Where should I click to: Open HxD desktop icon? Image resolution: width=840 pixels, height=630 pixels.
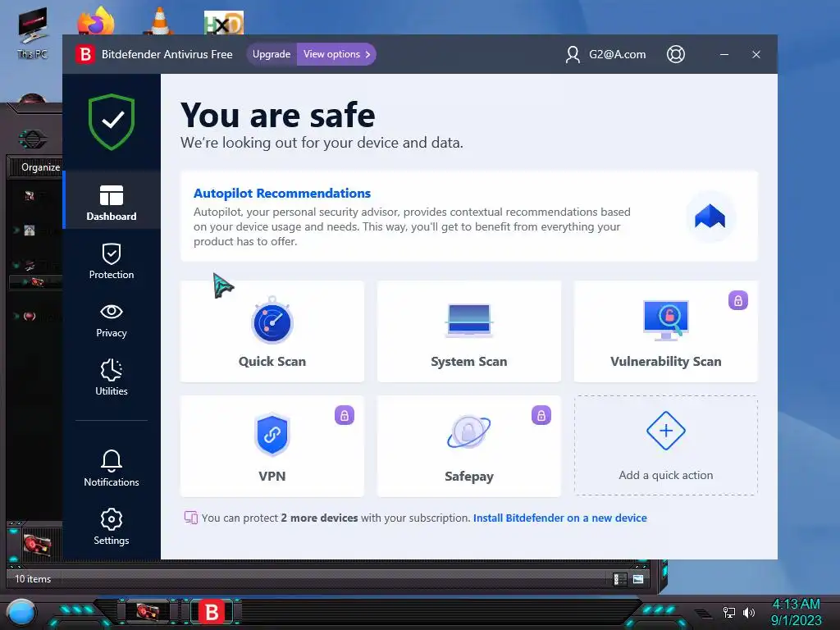coord(223,22)
